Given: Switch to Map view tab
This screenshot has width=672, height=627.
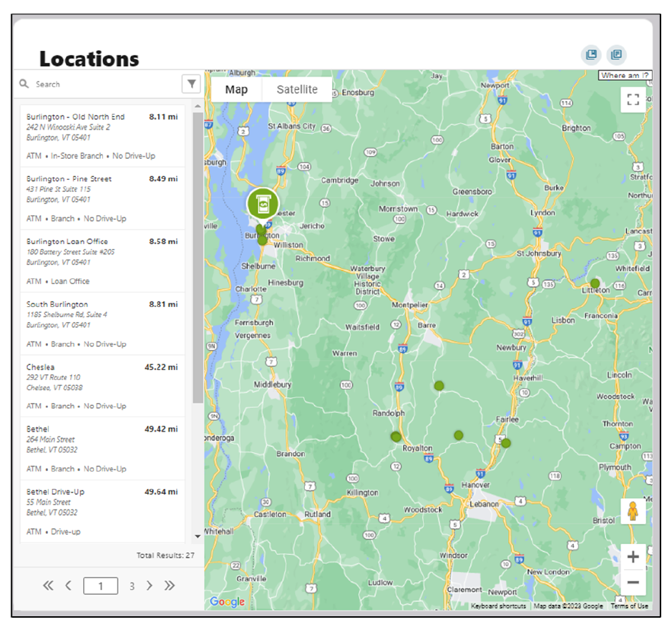Looking at the screenshot, I should [x=237, y=89].
